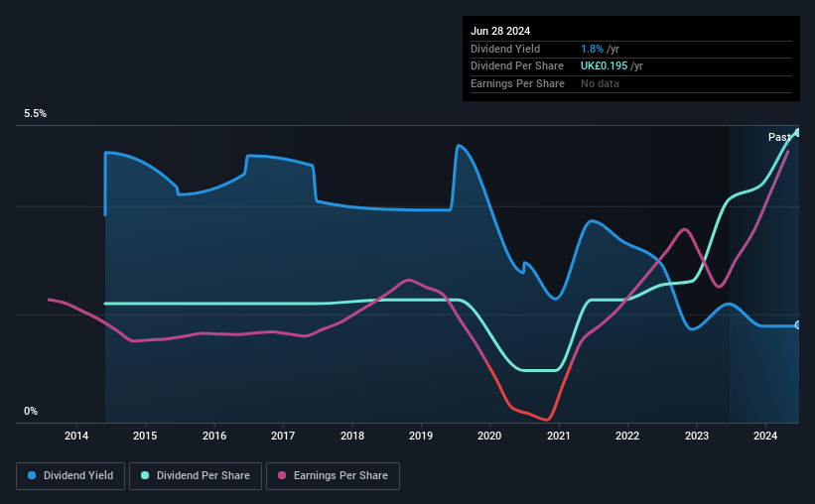Click the Past label on the chart
815x504 pixels.
[779, 137]
